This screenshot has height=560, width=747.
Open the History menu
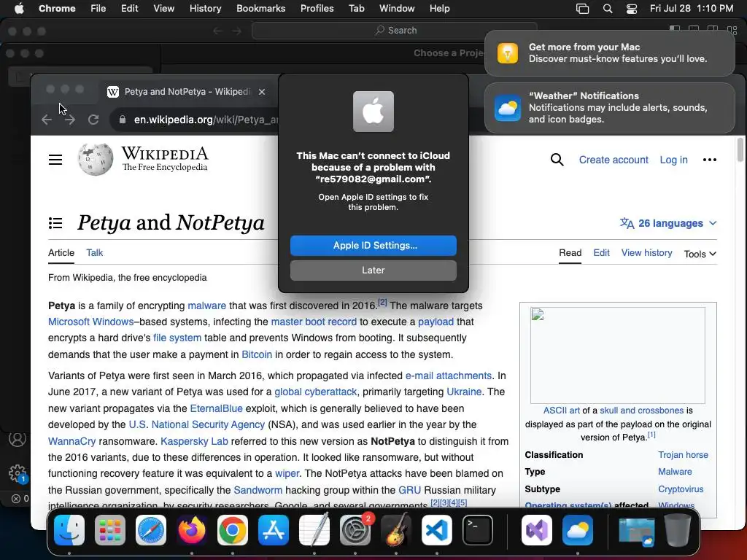[205, 9]
